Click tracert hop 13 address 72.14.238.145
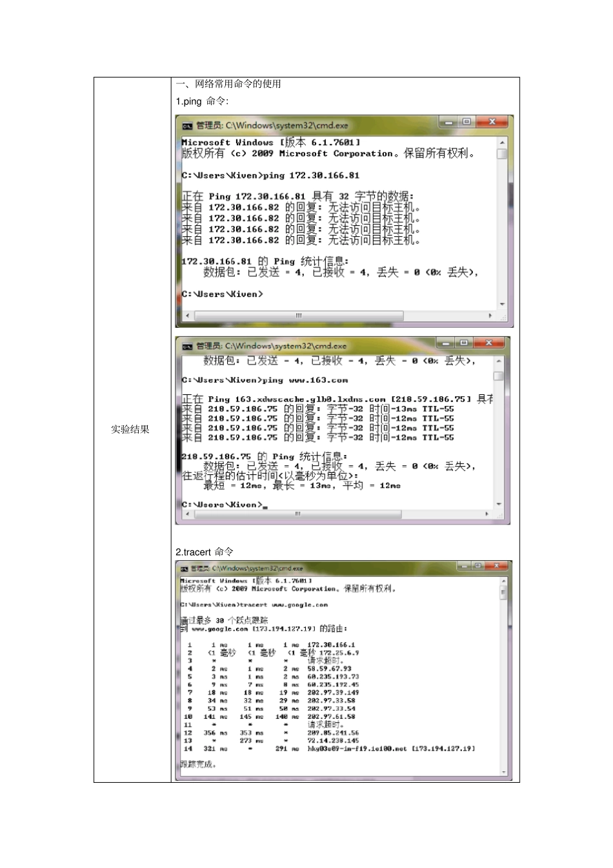This screenshot has width=613, height=868. tap(333, 741)
